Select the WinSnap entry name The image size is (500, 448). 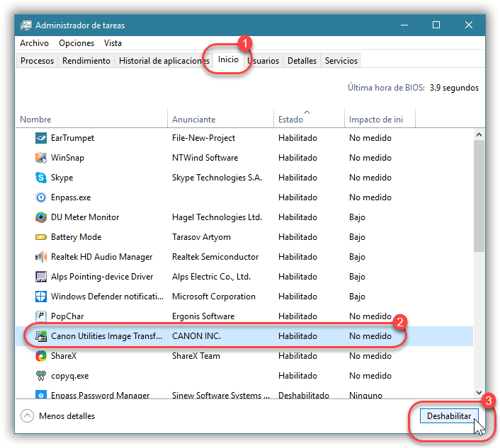(67, 158)
